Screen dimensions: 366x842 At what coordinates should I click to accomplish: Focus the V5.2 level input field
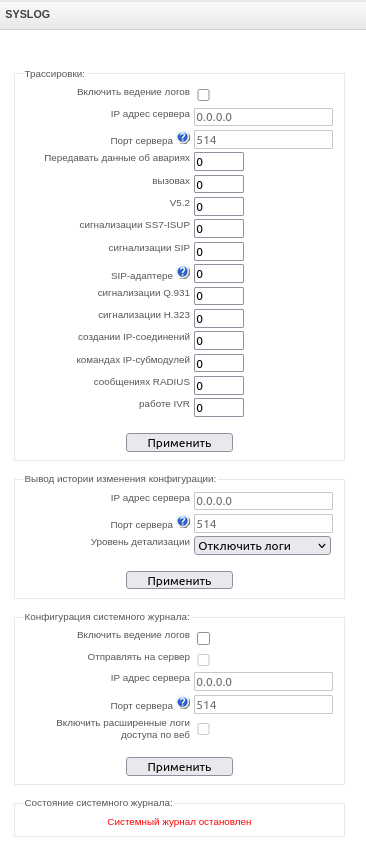click(219, 206)
